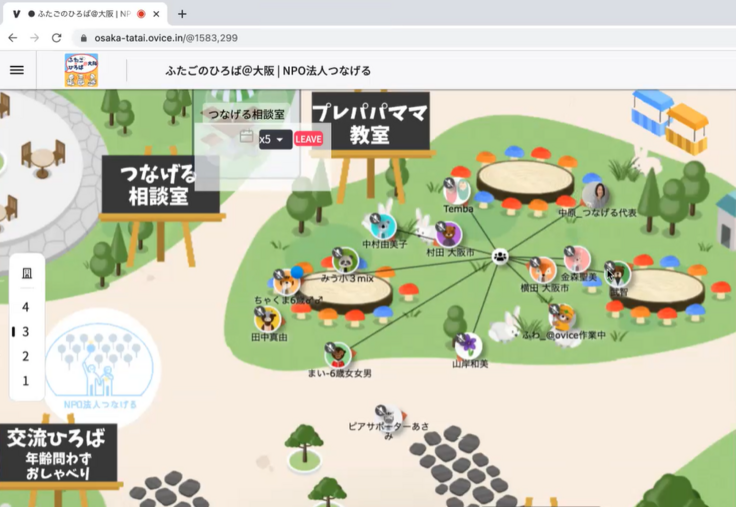736x507 pixels.
Task: Click the meeting hub icon connecting avatars
Action: click(x=500, y=256)
